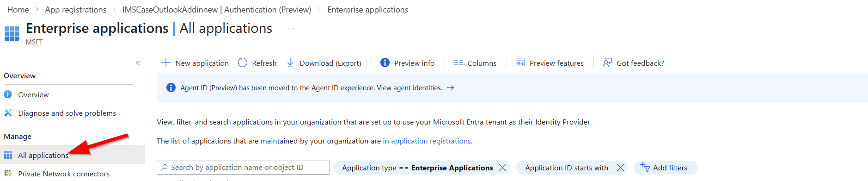Open Preview info
Viewport: 868px width, 181px height.
tap(407, 63)
